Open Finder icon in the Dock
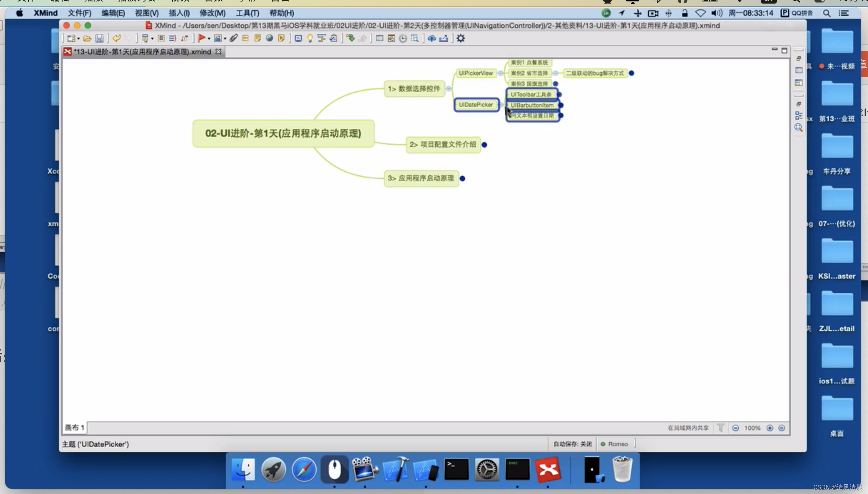 (243, 469)
